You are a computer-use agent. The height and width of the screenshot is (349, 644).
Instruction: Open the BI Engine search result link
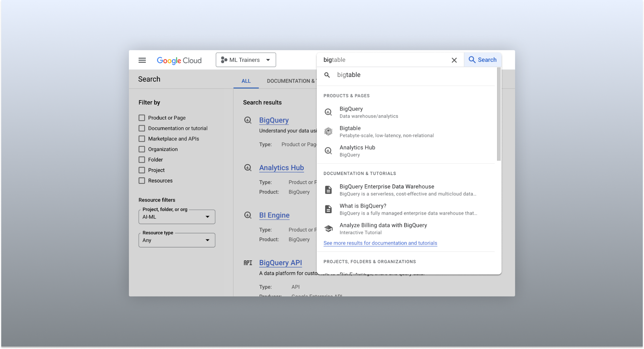[x=274, y=215]
